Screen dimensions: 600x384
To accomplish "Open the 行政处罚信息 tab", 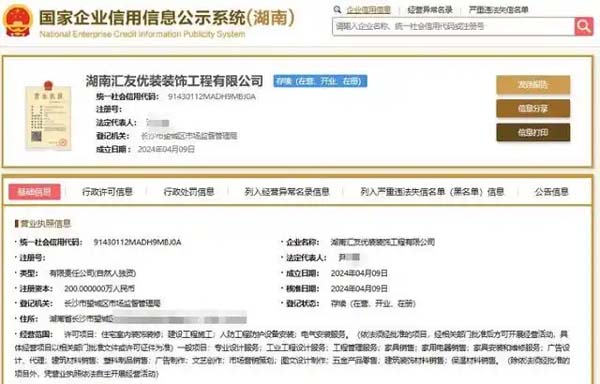I will (x=189, y=192).
